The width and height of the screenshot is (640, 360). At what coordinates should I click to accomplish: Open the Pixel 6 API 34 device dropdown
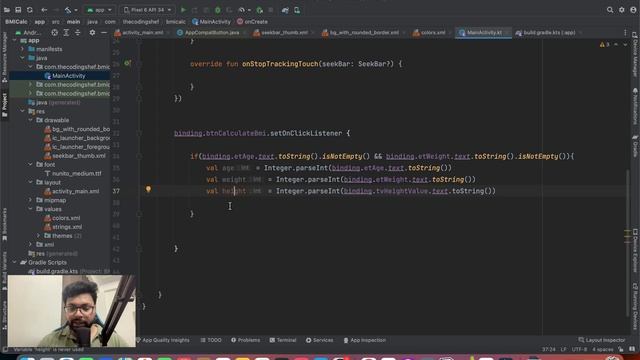tap(147, 10)
